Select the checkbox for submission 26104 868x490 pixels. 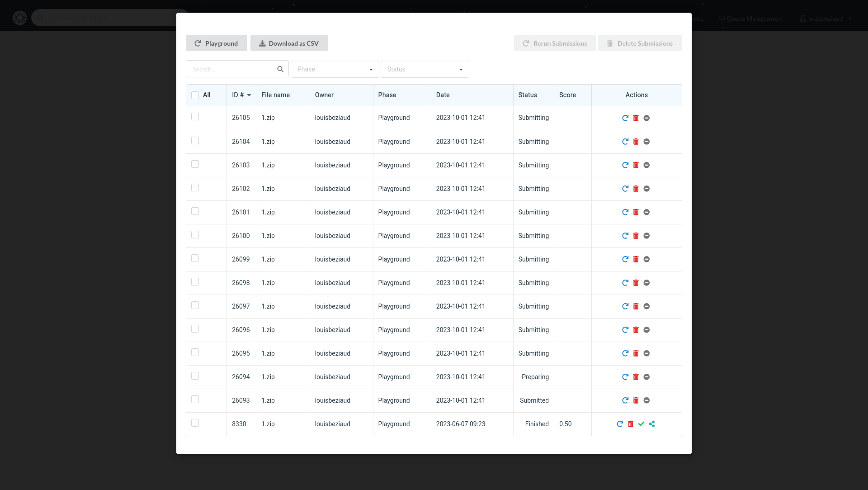click(195, 141)
